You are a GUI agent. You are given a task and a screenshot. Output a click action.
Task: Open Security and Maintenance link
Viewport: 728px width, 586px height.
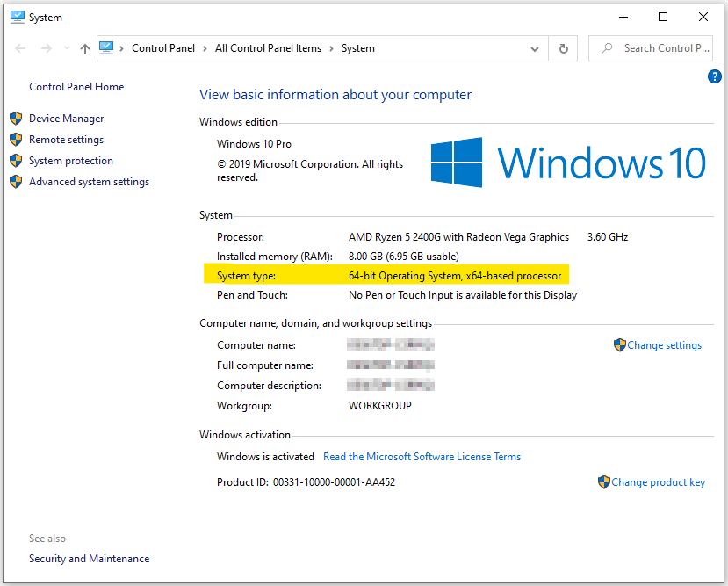pyautogui.click(x=90, y=559)
